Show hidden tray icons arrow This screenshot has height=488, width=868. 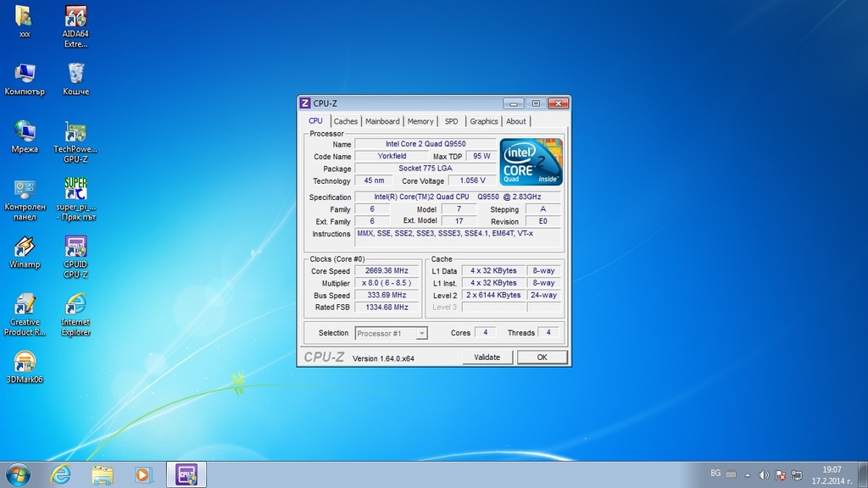pyautogui.click(x=748, y=474)
